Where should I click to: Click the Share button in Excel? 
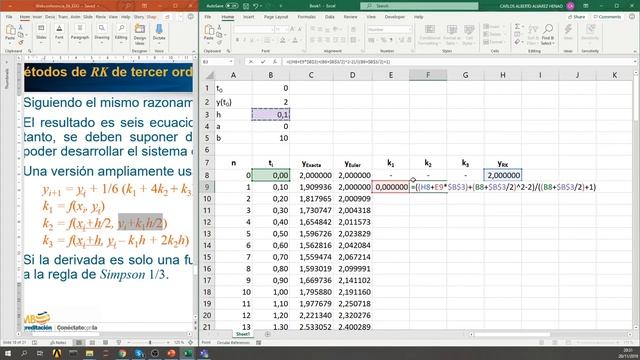(x=576, y=17)
